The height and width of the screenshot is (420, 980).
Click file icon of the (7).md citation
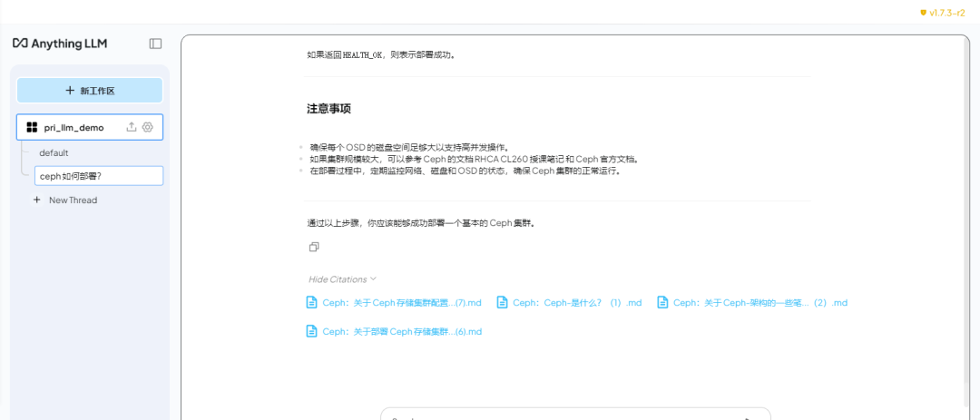[x=312, y=302]
